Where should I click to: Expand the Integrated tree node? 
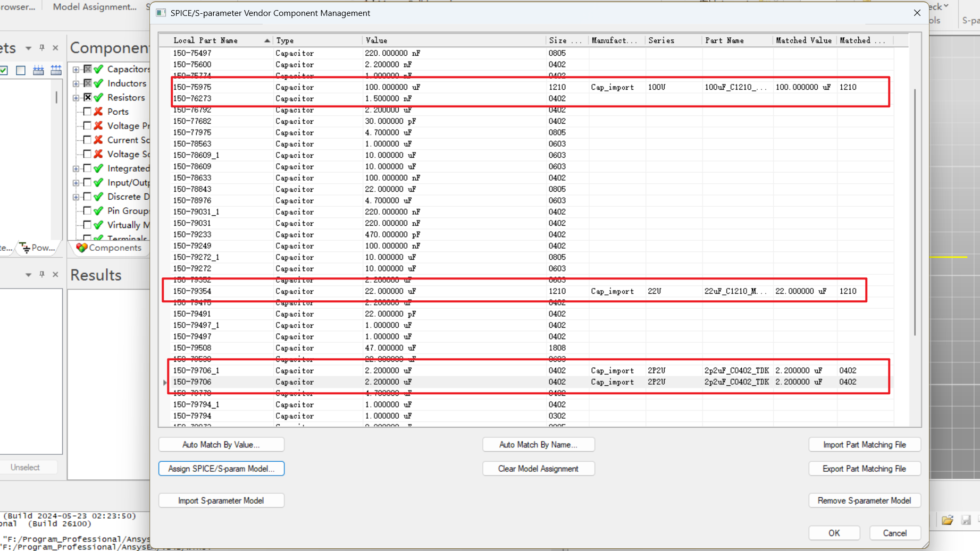[76, 169]
